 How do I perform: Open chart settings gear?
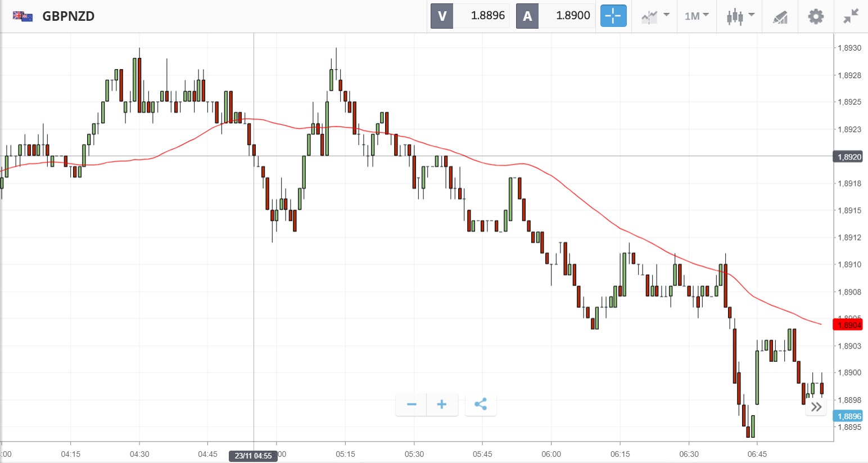click(x=816, y=16)
